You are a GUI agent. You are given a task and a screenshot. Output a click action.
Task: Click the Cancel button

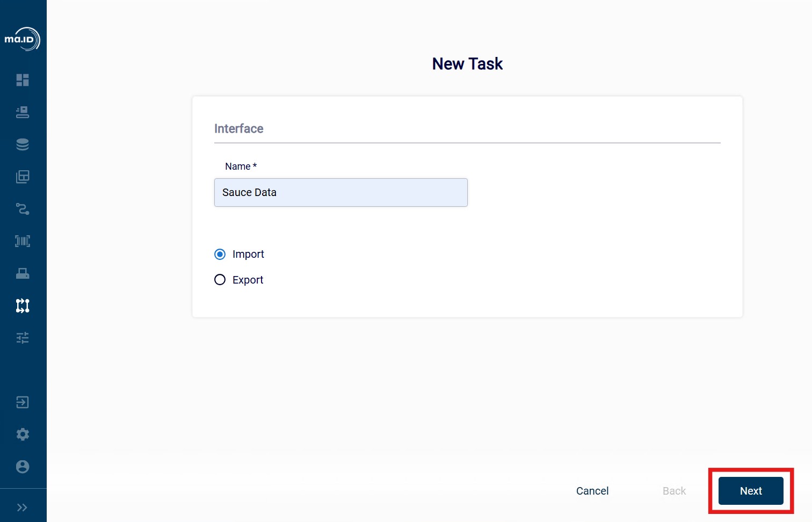click(x=592, y=491)
